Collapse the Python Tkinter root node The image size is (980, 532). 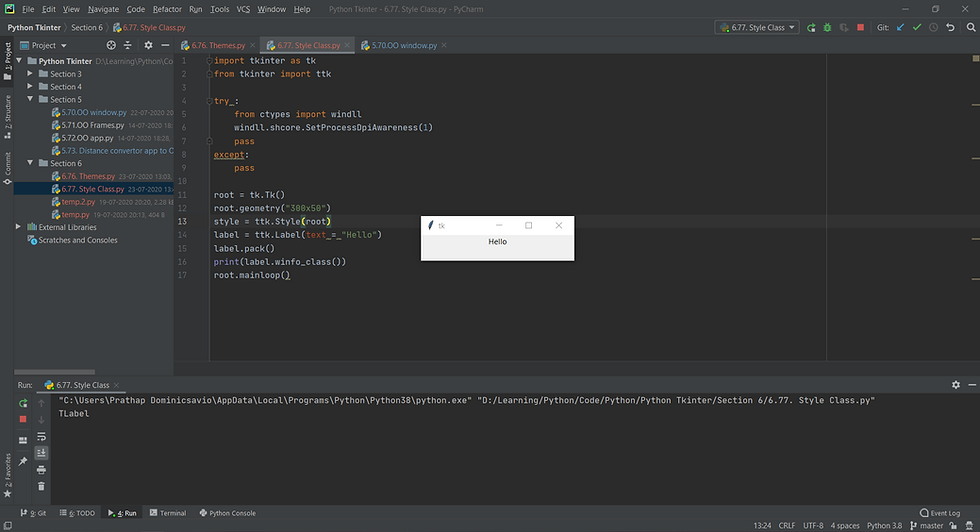pos(19,61)
